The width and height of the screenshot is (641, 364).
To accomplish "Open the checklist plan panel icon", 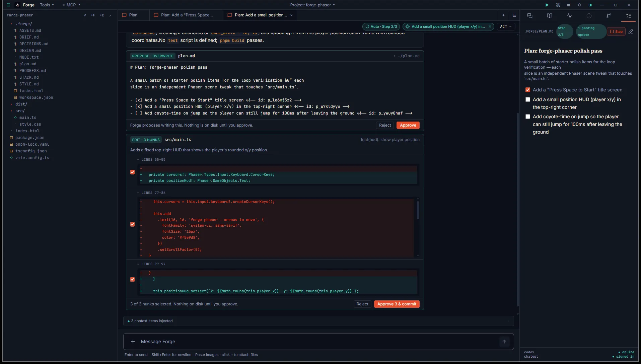I will click(x=629, y=16).
